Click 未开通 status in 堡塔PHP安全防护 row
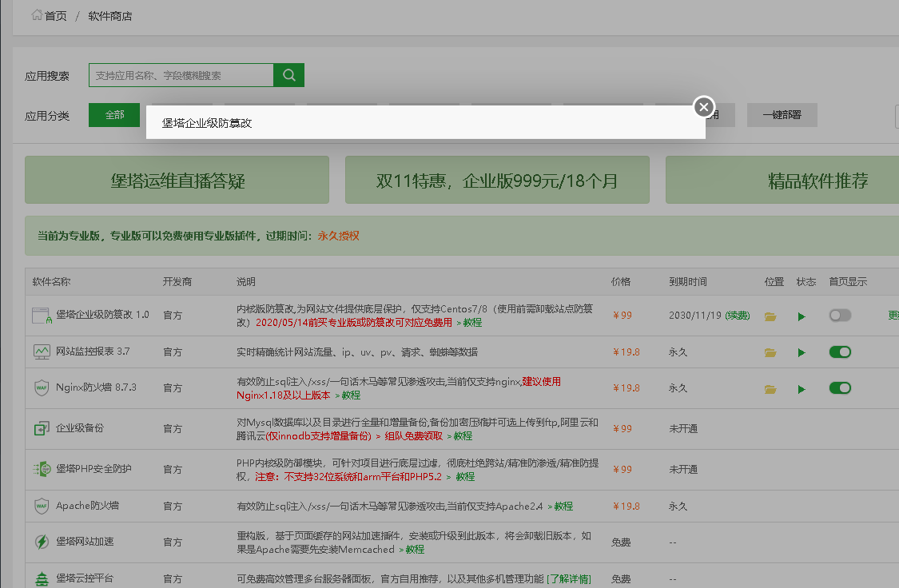This screenshot has height=588, width=899. [x=683, y=470]
